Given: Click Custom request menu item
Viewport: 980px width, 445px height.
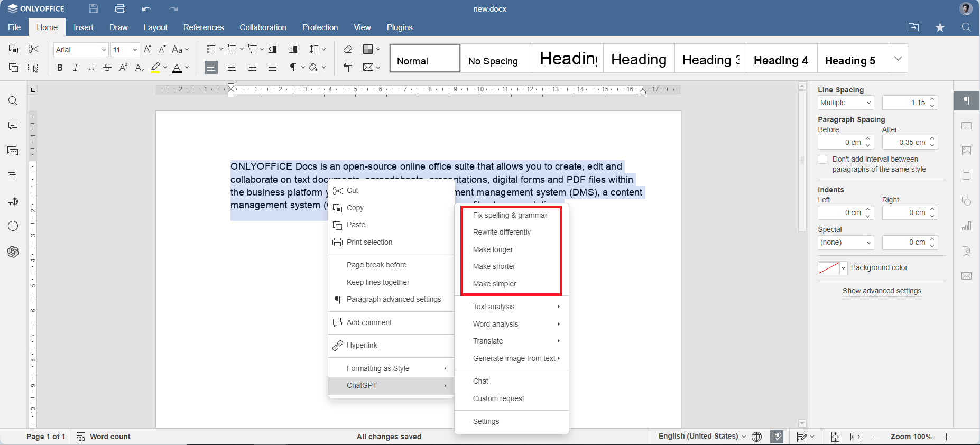Looking at the screenshot, I should pyautogui.click(x=512, y=398).
